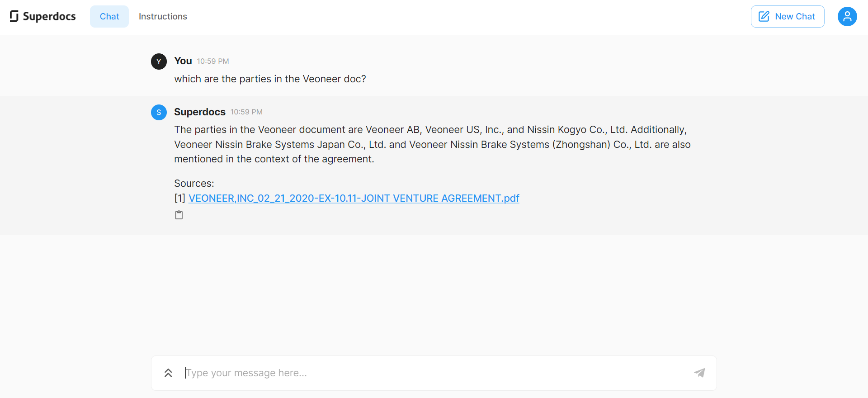Switch to the Chat tab
The width and height of the screenshot is (868, 398).
(x=109, y=17)
